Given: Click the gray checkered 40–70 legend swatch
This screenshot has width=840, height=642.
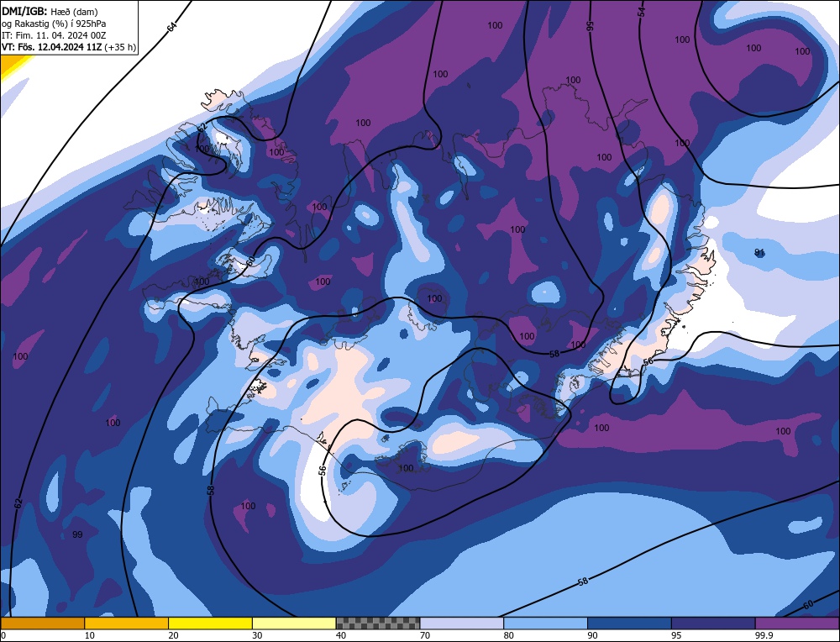Looking at the screenshot, I should pos(378,624).
